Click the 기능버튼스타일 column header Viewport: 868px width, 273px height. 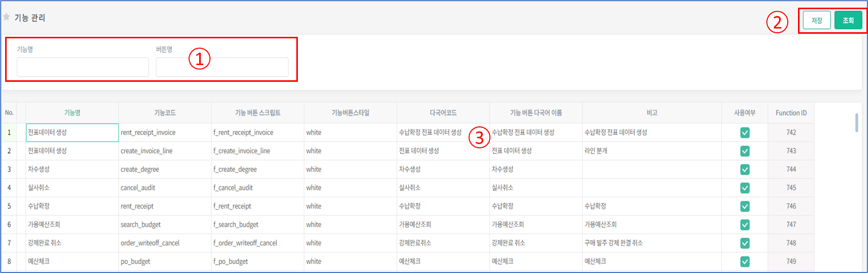(350, 113)
